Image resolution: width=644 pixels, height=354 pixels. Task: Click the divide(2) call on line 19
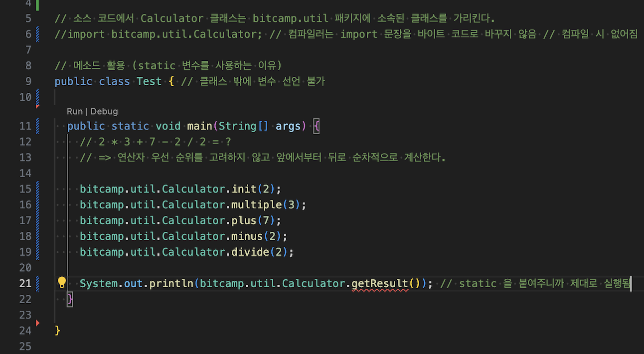pos(259,252)
